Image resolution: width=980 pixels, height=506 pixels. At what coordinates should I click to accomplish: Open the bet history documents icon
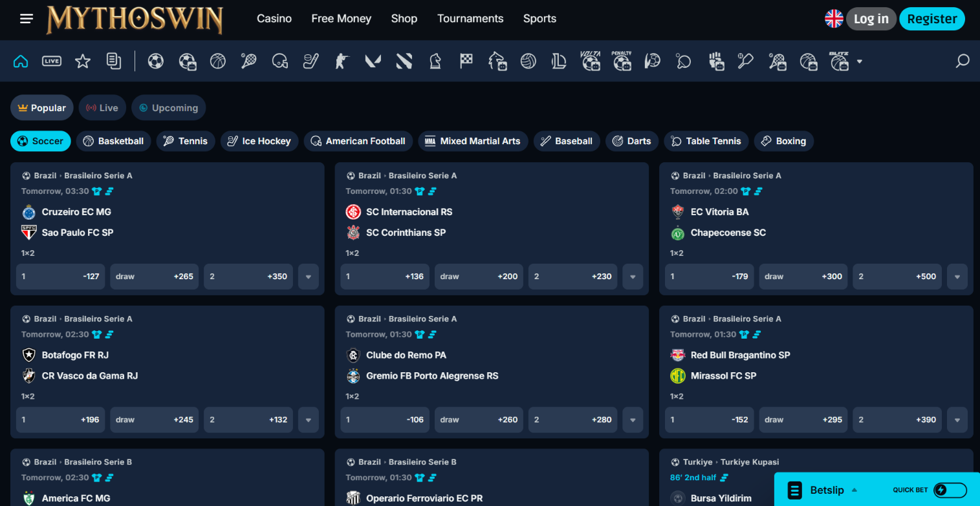pyautogui.click(x=114, y=61)
